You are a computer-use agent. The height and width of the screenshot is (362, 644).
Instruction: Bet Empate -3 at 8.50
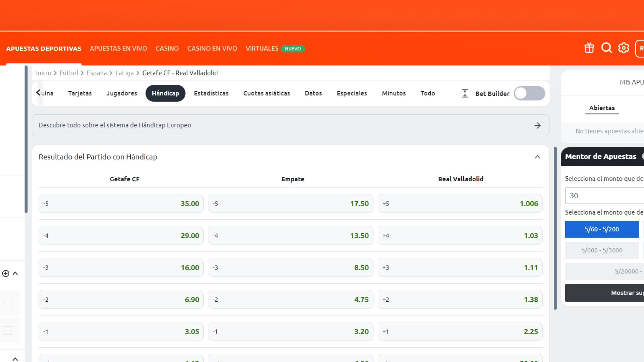click(290, 267)
